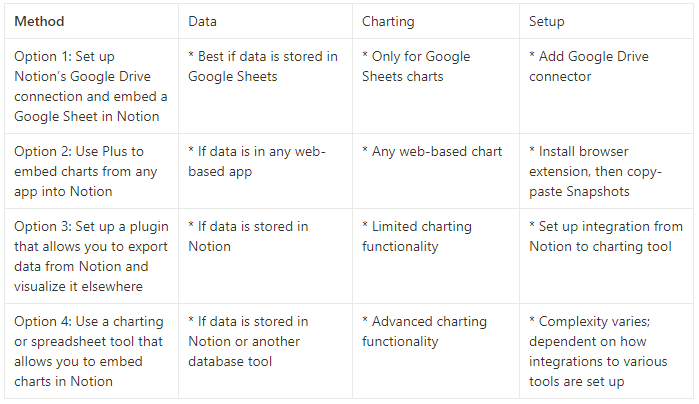
Task: Click the 'If data is stored in Notion' cell
Action: (x=265, y=256)
